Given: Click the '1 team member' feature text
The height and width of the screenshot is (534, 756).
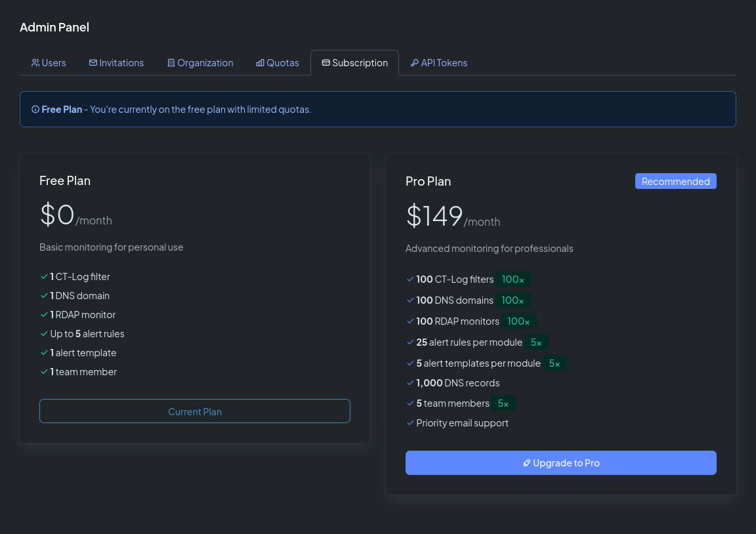Looking at the screenshot, I should tap(83, 371).
